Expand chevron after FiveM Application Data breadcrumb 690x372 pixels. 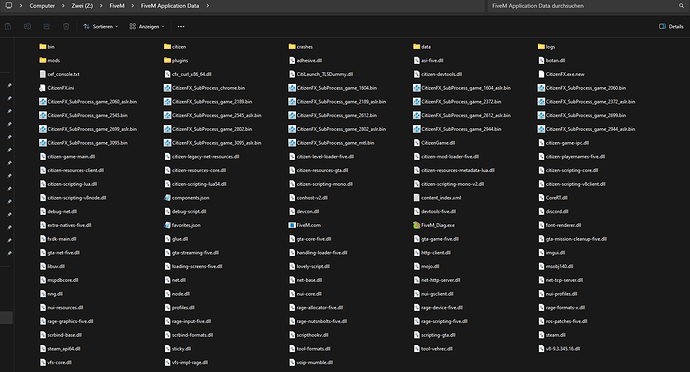click(208, 6)
